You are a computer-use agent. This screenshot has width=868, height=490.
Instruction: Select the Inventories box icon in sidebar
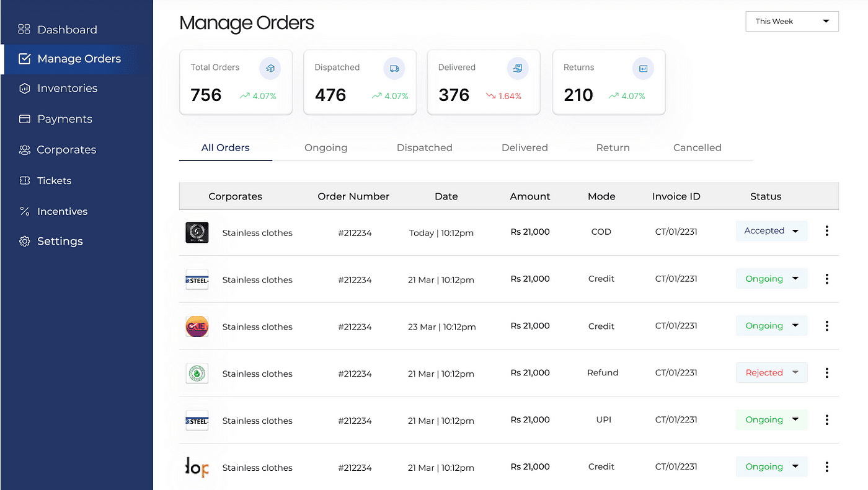24,88
